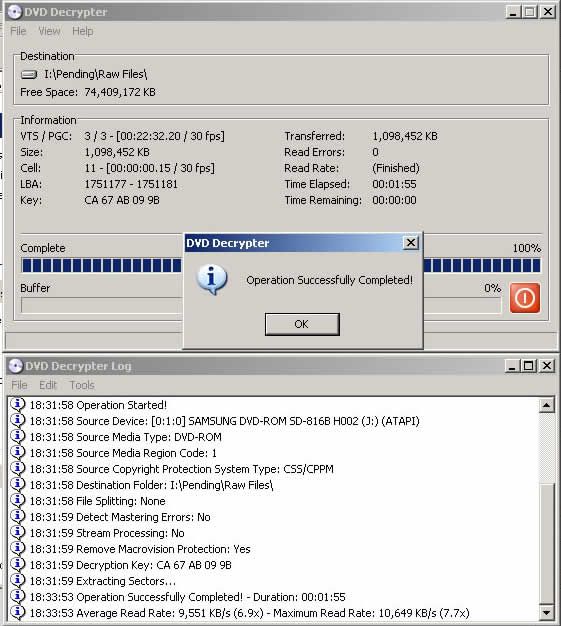Click the DVD Decrypter title bar disc icon
The height and width of the screenshot is (626, 561).
(x=14, y=12)
